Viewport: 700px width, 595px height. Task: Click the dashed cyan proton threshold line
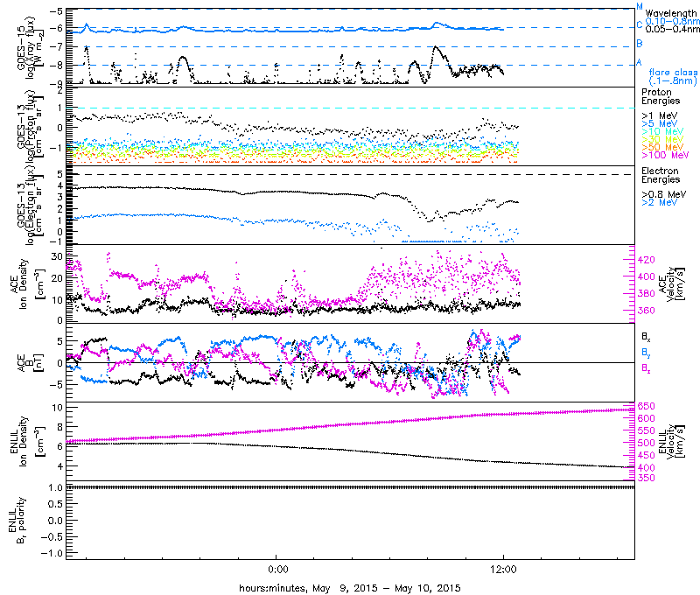coord(351,108)
